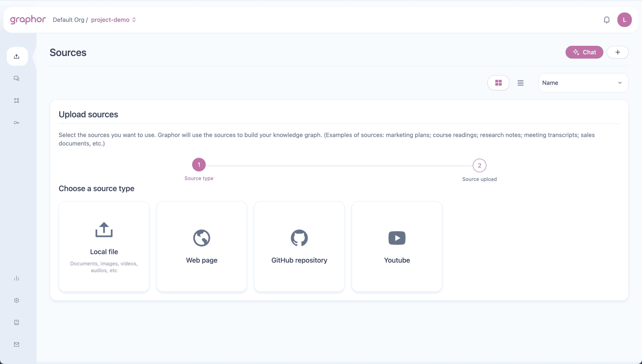Open the mail envelope icon in sidebar
642x364 pixels.
coord(17,344)
